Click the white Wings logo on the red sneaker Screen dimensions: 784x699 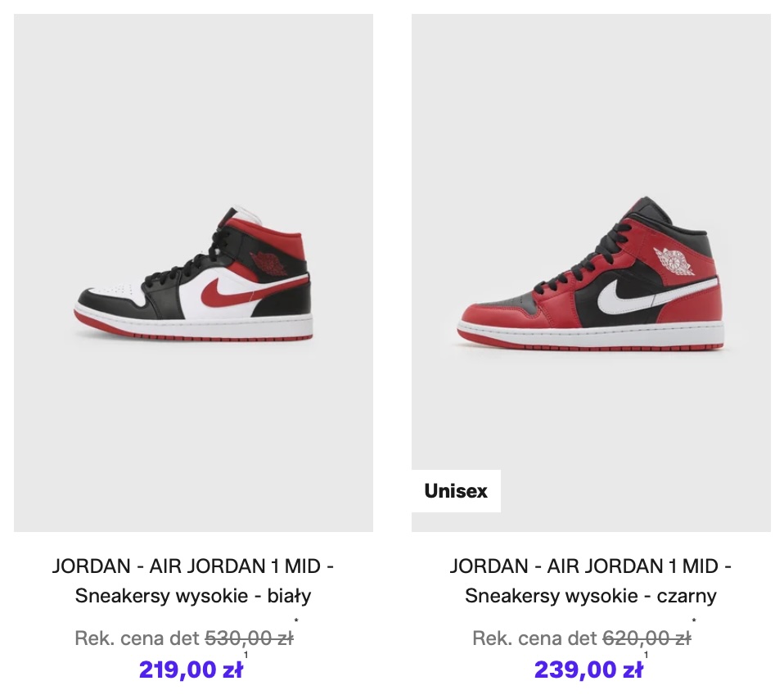[x=675, y=260]
